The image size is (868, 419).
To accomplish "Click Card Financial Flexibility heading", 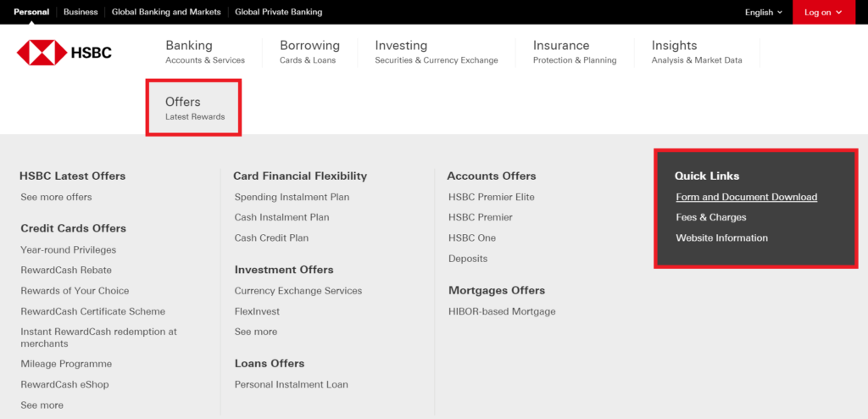I will (x=300, y=176).
